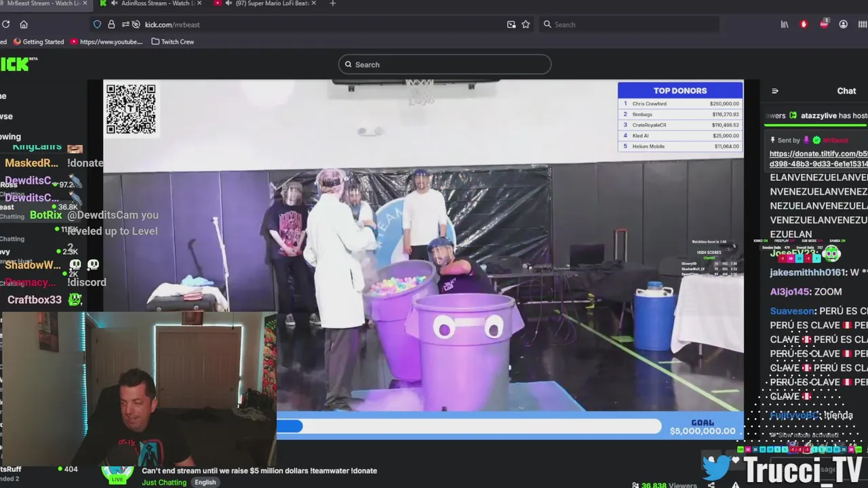Open the browser account icon
868x488 pixels.
[844, 24]
